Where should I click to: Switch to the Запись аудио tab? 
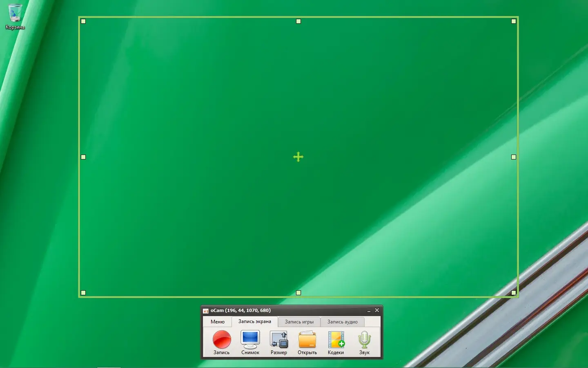click(342, 322)
